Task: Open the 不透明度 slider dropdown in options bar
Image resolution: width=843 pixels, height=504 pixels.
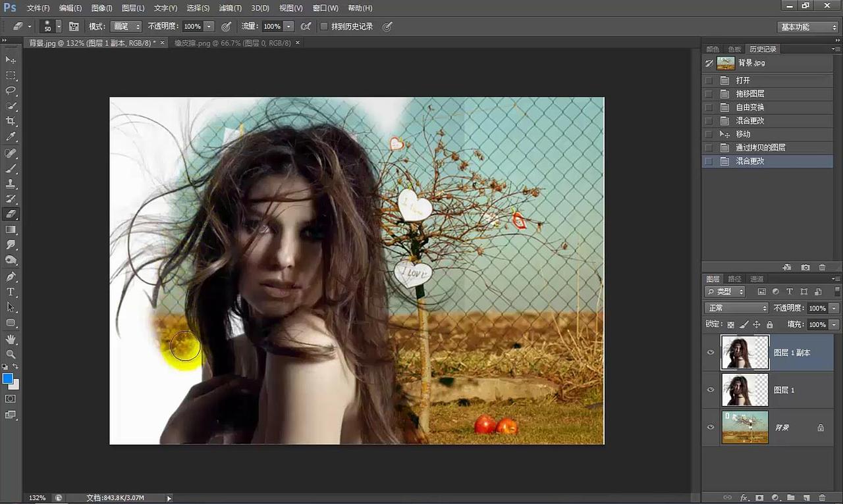Action: (209, 26)
